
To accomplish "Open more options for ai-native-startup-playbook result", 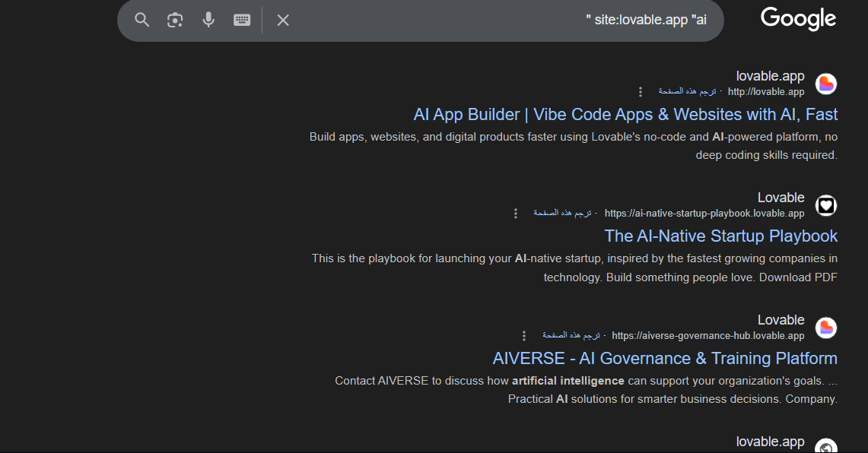I will (516, 214).
